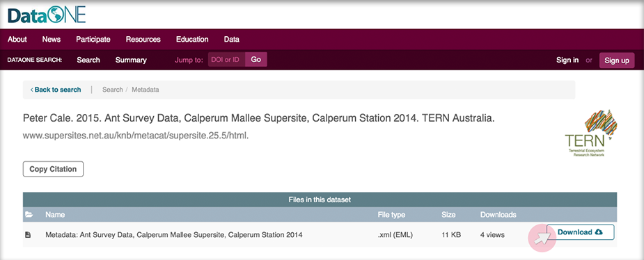Viewport: 644px width, 260px height.
Task: Click the Search breadcrumb link
Action: click(x=113, y=90)
